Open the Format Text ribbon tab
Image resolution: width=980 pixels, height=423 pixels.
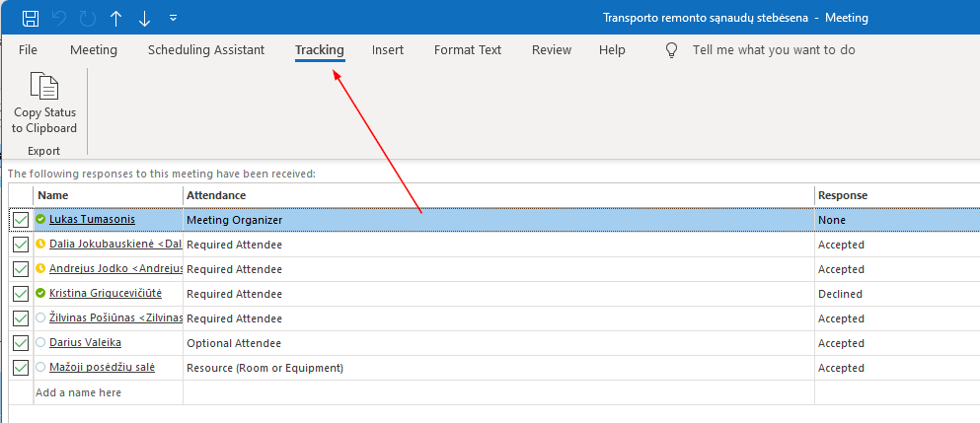pos(468,50)
